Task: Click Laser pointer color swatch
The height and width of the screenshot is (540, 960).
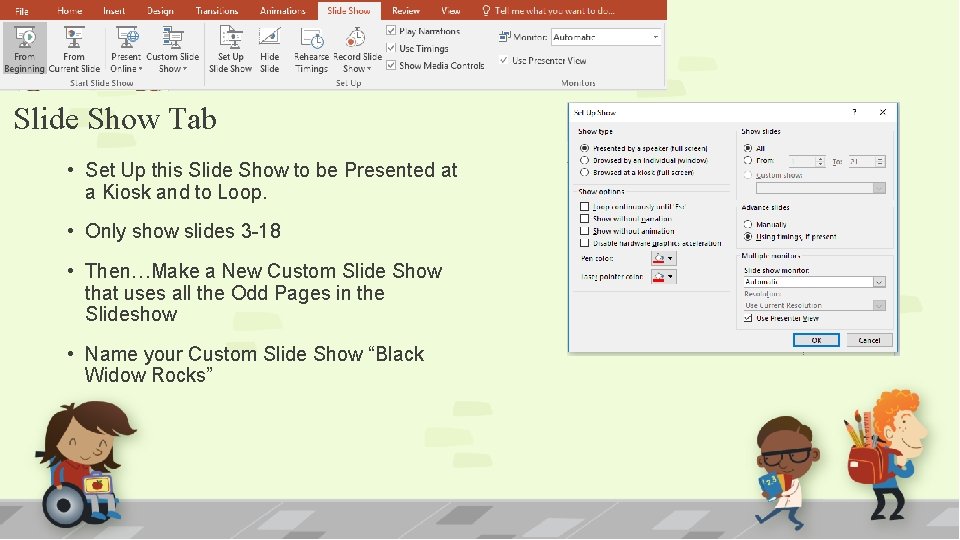Action: pyautogui.click(x=659, y=277)
